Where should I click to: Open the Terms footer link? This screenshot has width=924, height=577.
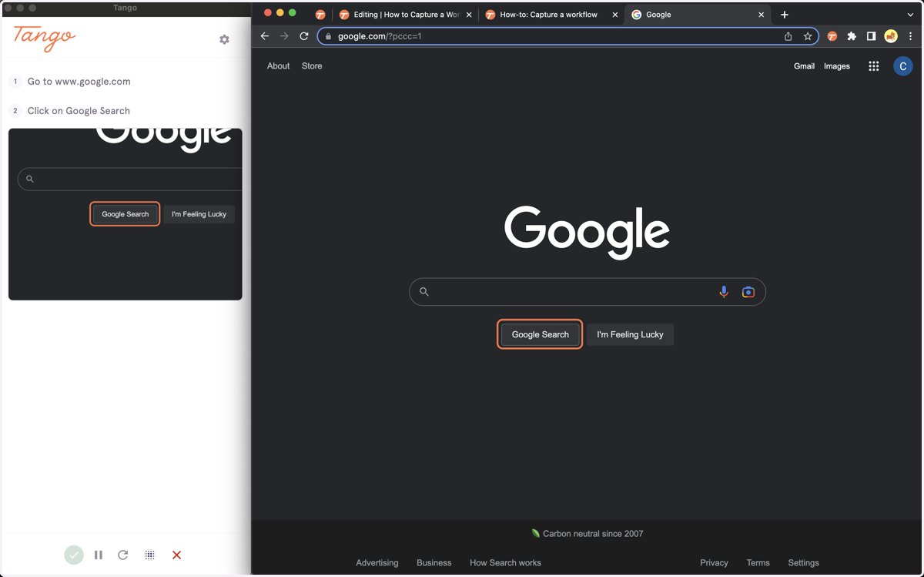(758, 563)
